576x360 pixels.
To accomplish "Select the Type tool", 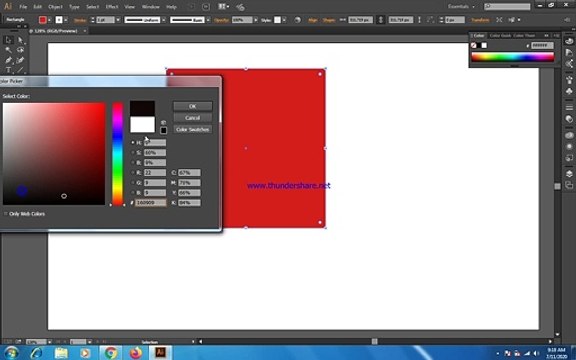I will [9, 70].
